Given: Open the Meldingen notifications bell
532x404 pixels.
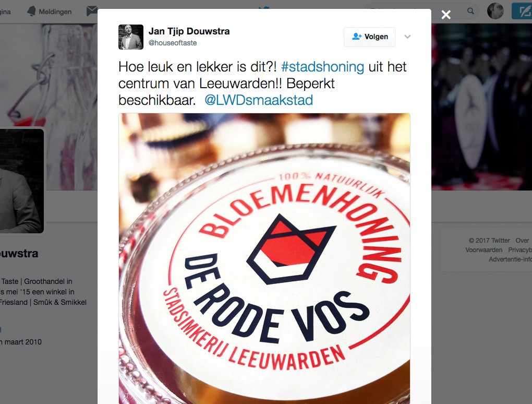Looking at the screenshot, I should (49, 11).
